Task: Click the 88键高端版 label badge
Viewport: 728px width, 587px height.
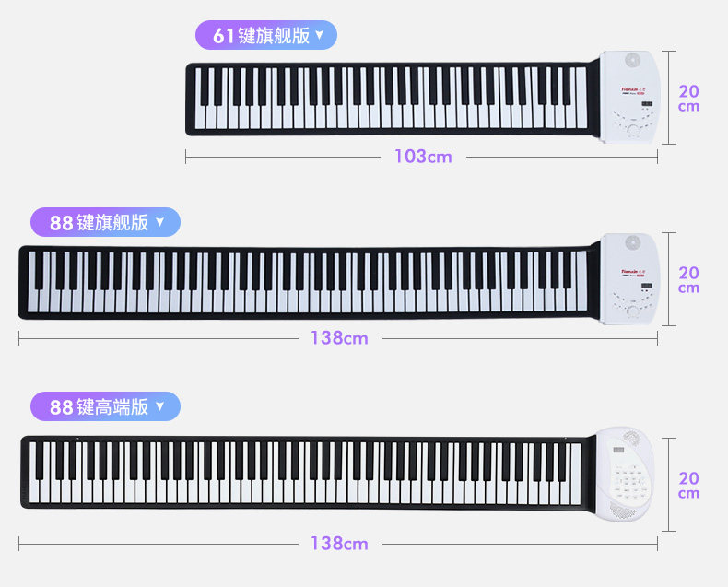Action: pos(105,406)
